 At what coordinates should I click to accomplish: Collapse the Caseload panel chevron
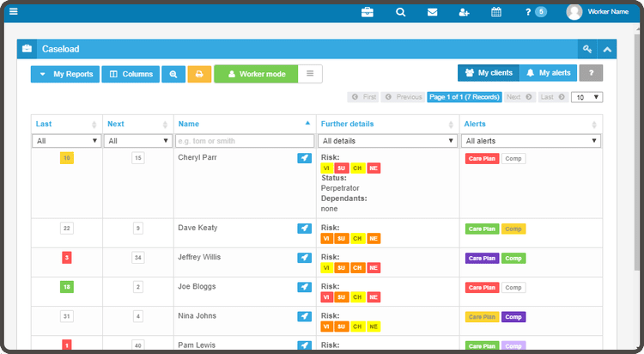(607, 49)
